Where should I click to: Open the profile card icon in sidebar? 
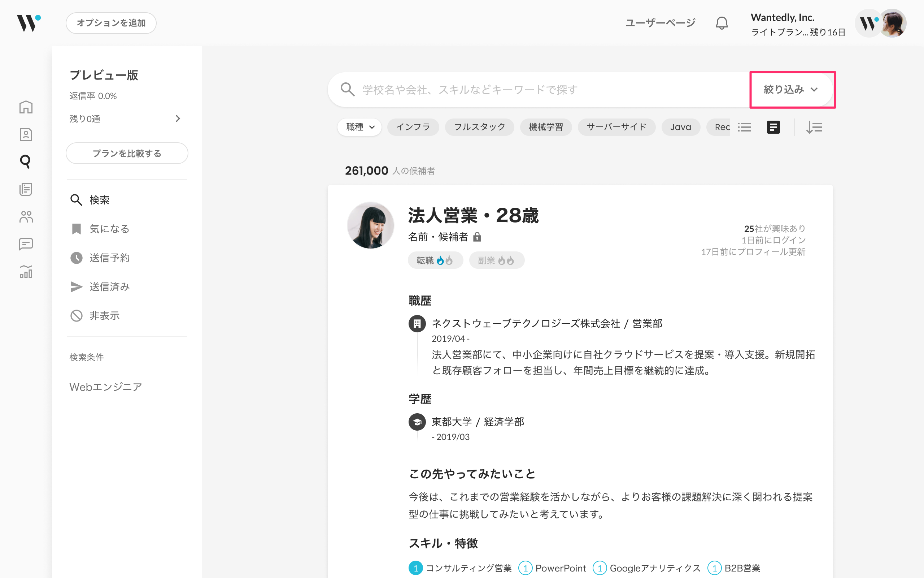(26, 134)
